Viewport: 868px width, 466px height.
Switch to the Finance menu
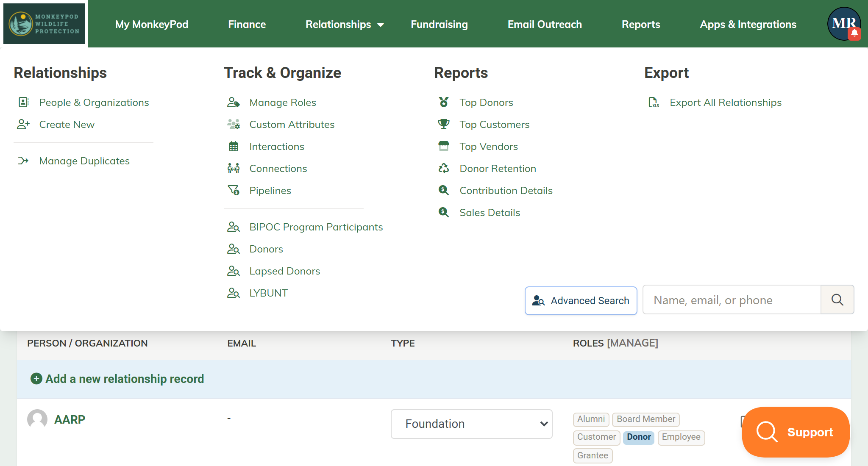[247, 24]
